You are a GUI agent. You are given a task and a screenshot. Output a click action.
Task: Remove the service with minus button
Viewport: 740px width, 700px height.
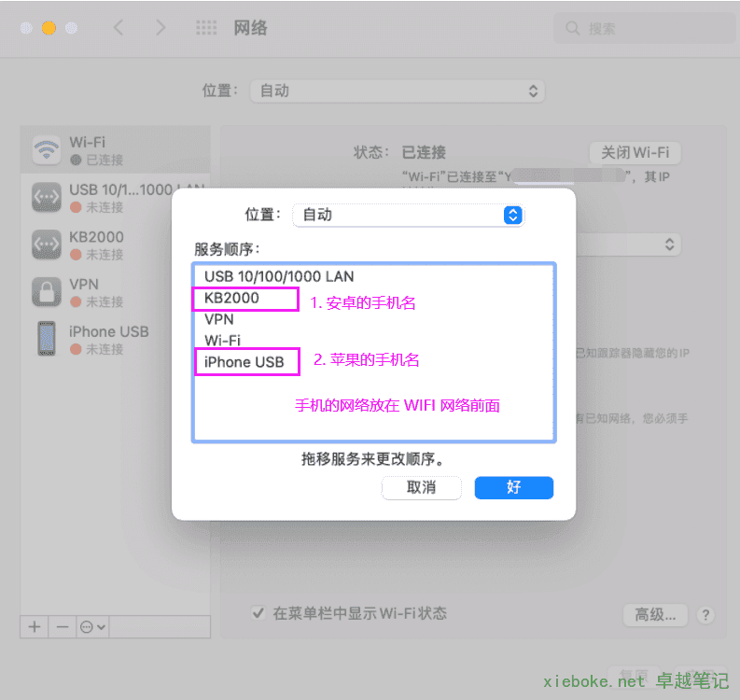pos(63,627)
